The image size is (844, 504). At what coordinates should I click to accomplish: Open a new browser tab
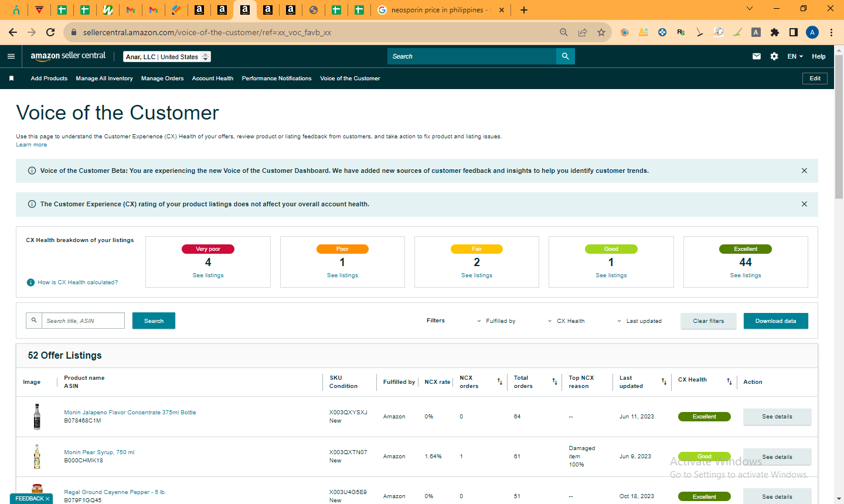524,10
